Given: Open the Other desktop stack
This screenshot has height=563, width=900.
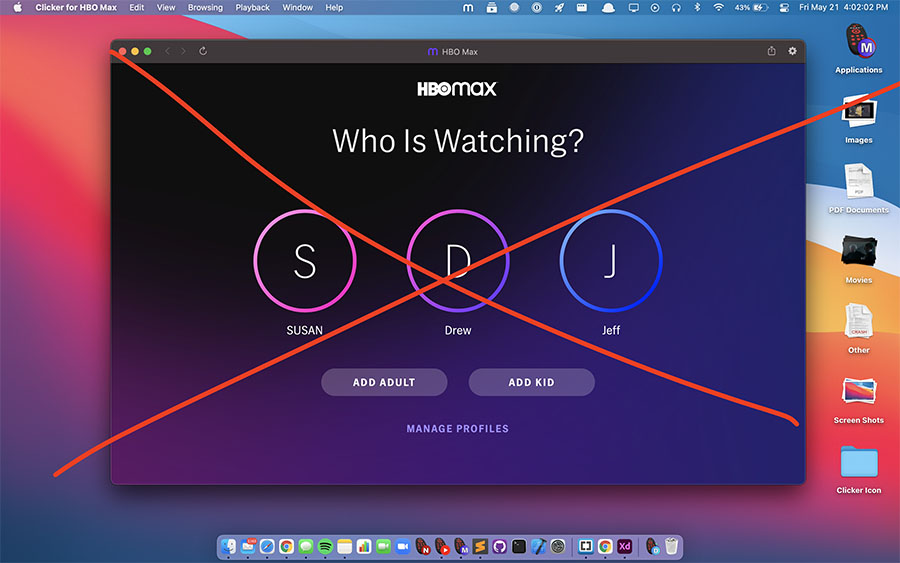Looking at the screenshot, I should click(x=859, y=321).
